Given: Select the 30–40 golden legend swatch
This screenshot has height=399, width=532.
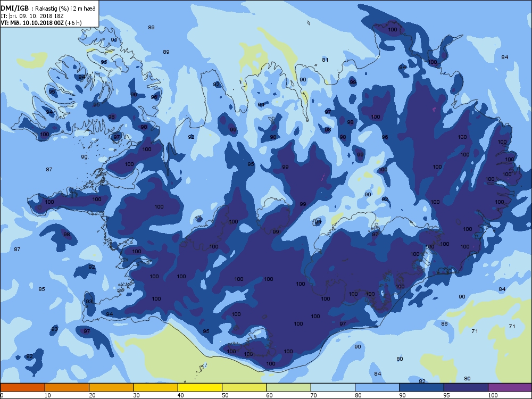Looking at the screenshot, I should (x=156, y=387).
